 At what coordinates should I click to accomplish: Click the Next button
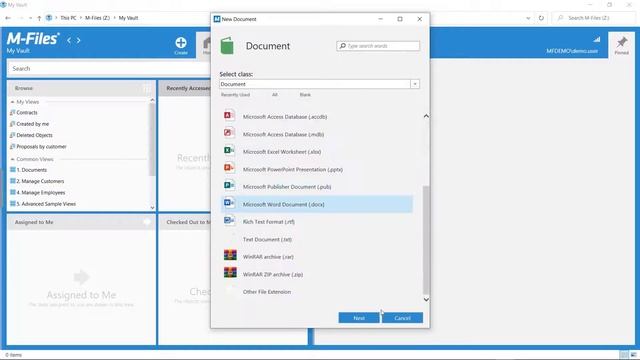[359, 318]
